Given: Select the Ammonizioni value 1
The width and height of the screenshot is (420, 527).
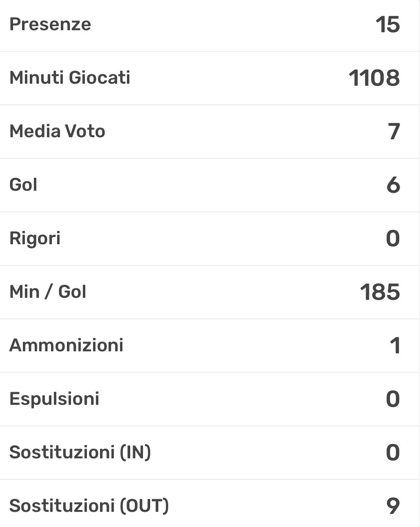Looking at the screenshot, I should pyautogui.click(x=395, y=346).
